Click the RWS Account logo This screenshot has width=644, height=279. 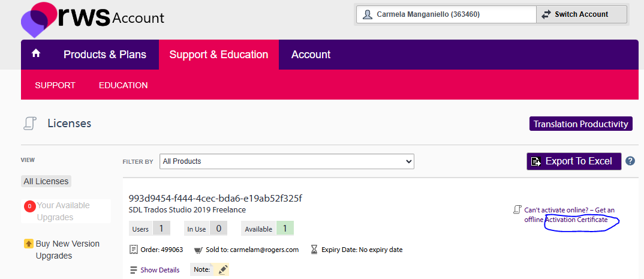coord(92,19)
